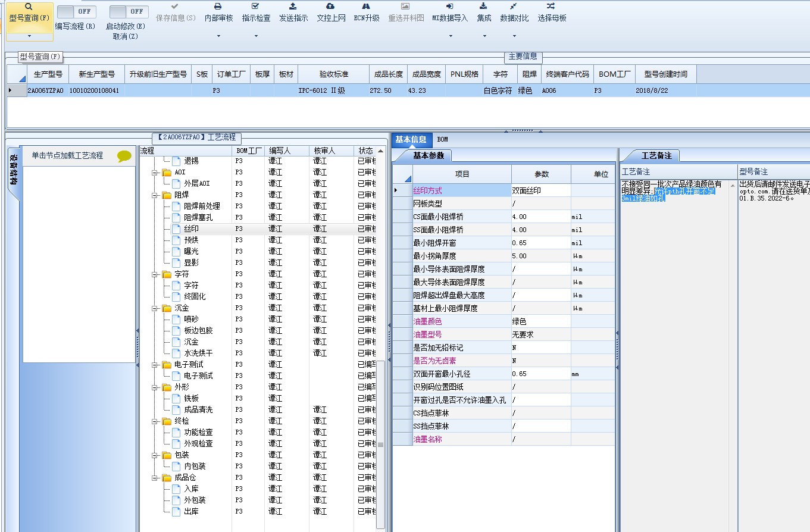This screenshot has height=532, width=810.
Task: Select the 阻焊前处理 process node
Action: click(202, 206)
